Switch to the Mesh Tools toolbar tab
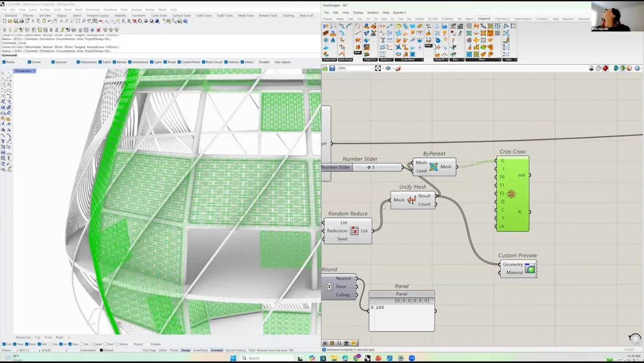This screenshot has width=644, height=363. (246, 15)
